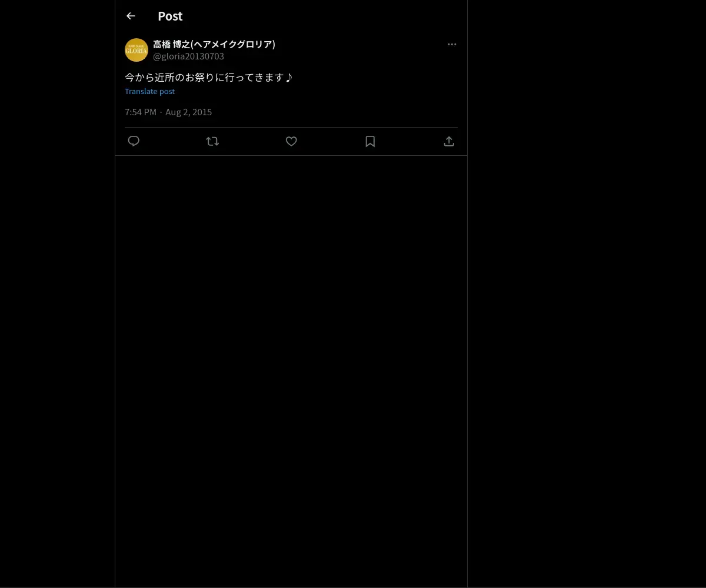Like the post with the heart
Screen dimensions: 706x588
pyautogui.click(x=291, y=141)
